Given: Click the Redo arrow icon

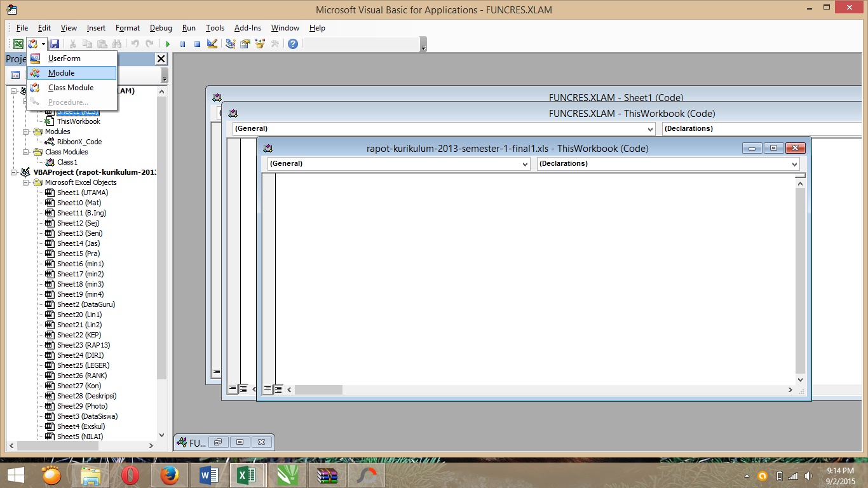Looking at the screenshot, I should [x=149, y=44].
